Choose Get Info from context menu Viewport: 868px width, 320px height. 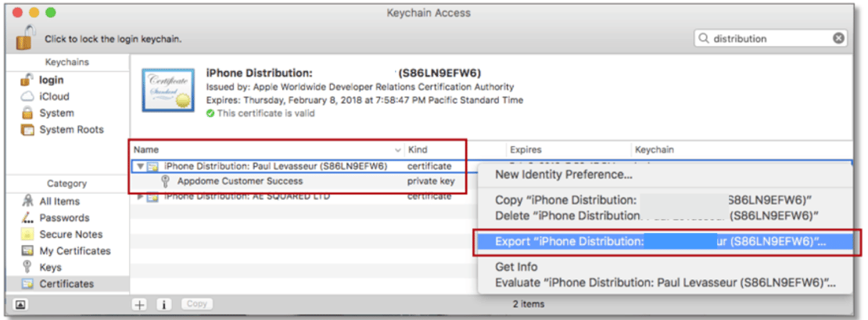pyautogui.click(x=516, y=268)
